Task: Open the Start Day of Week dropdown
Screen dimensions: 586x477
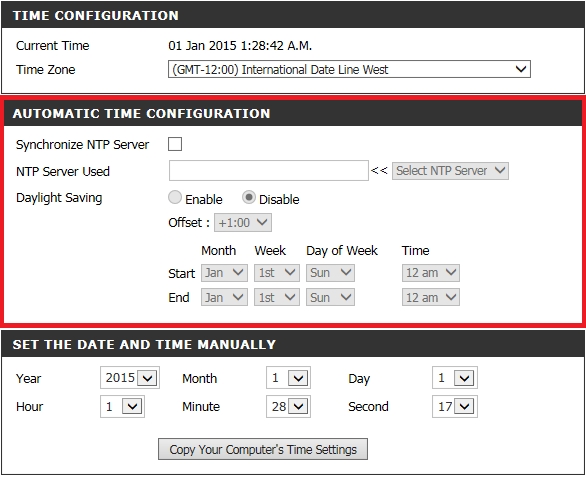Action: click(330, 273)
